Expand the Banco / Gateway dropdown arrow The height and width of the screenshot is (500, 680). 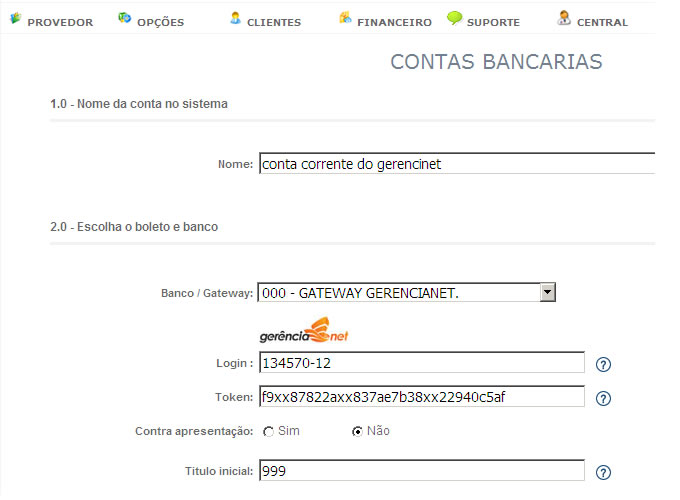[547, 292]
